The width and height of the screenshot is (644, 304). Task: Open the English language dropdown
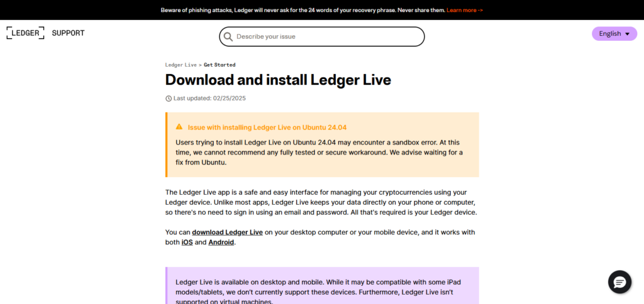point(614,34)
